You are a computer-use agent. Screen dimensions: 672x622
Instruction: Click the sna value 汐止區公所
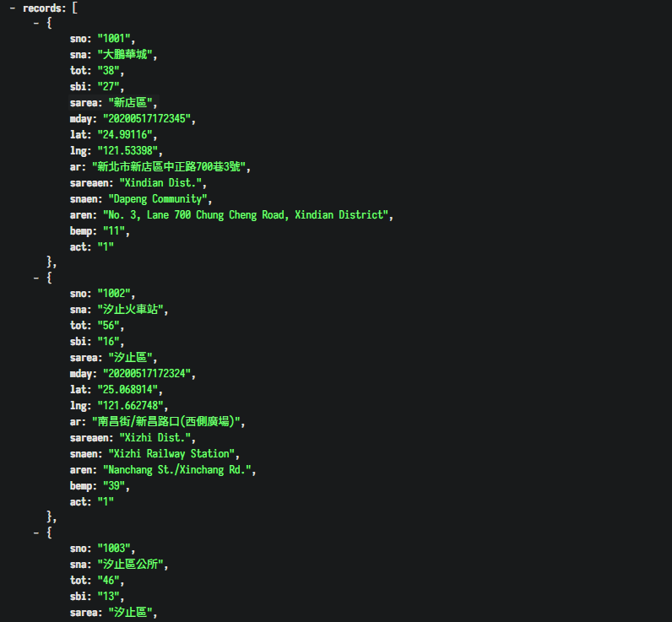click(x=130, y=564)
